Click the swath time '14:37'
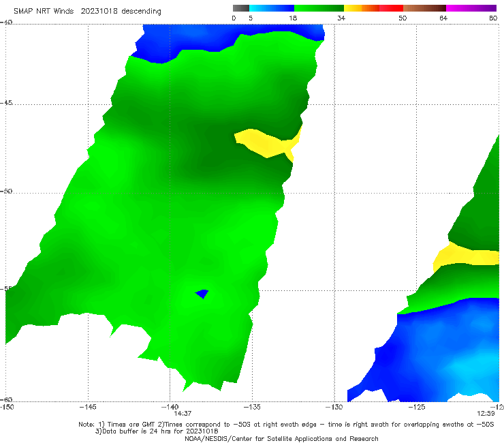The image size is (504, 443). coord(183,414)
